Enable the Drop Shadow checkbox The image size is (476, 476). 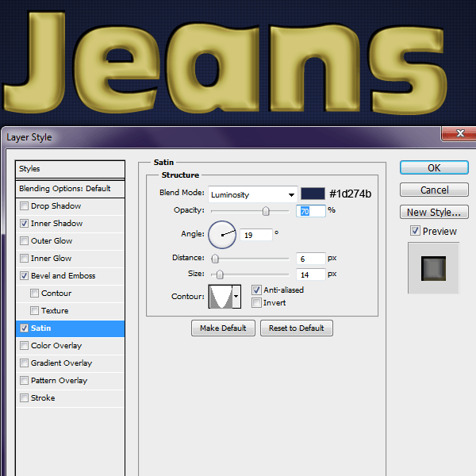(x=25, y=206)
